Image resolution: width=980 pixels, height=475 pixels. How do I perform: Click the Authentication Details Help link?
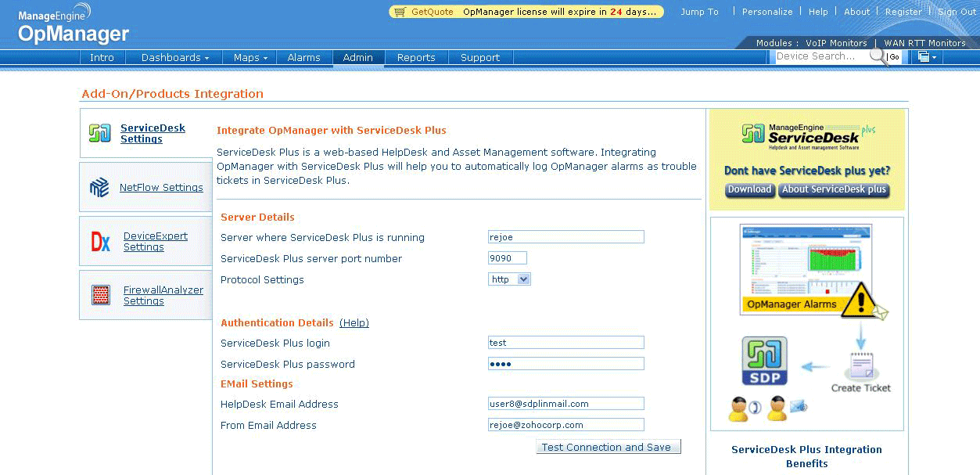point(354,322)
